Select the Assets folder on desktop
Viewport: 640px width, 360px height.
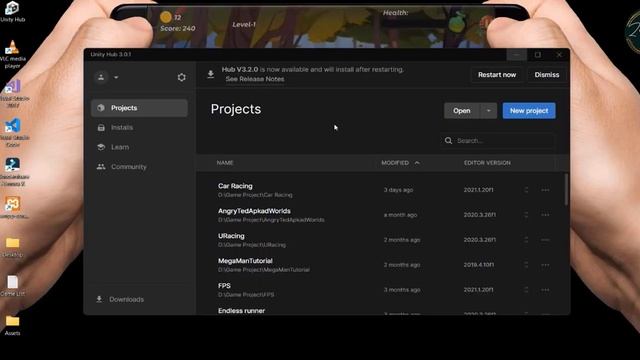click(12, 325)
